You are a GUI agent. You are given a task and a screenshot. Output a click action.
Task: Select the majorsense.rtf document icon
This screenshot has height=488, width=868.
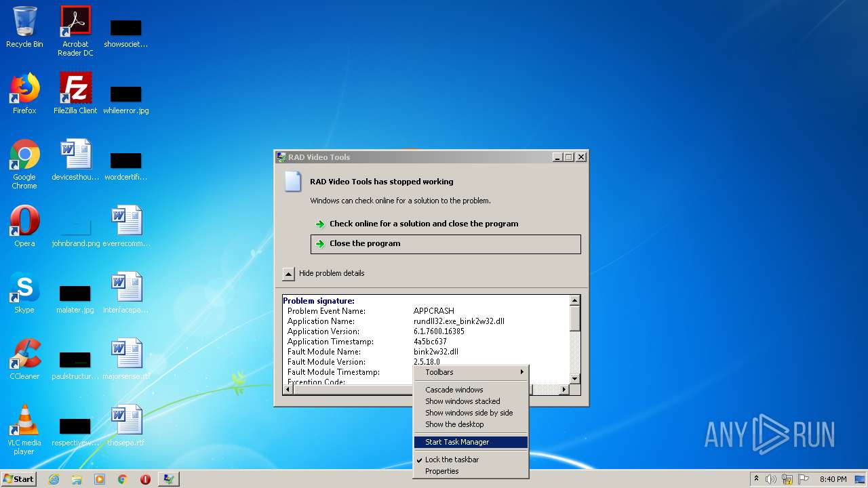126,359
